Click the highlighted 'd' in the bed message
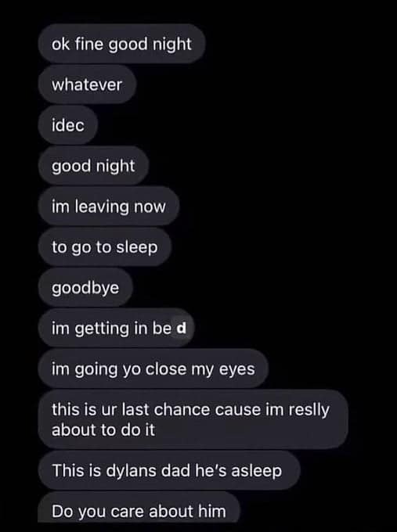Image resolution: width=397 pixels, height=532 pixels. pos(182,328)
